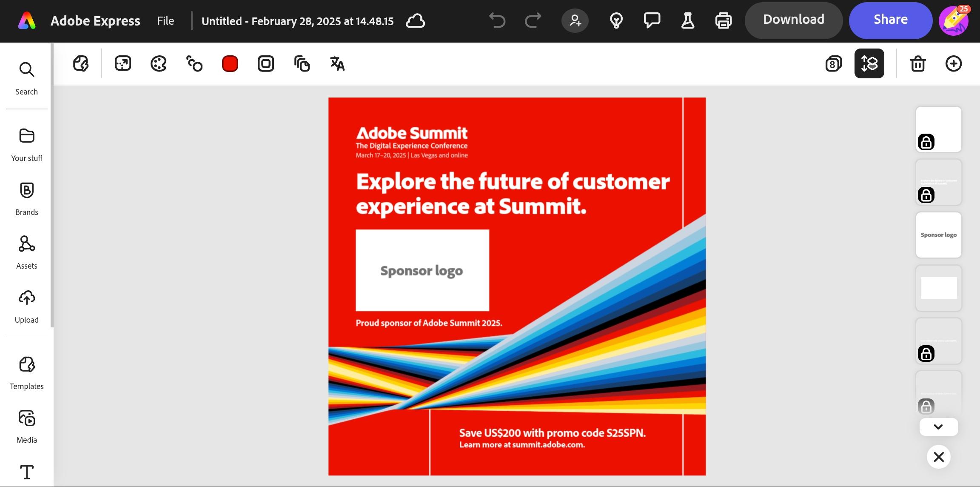Open the color theme palette icon
The image size is (980, 487).
159,63
